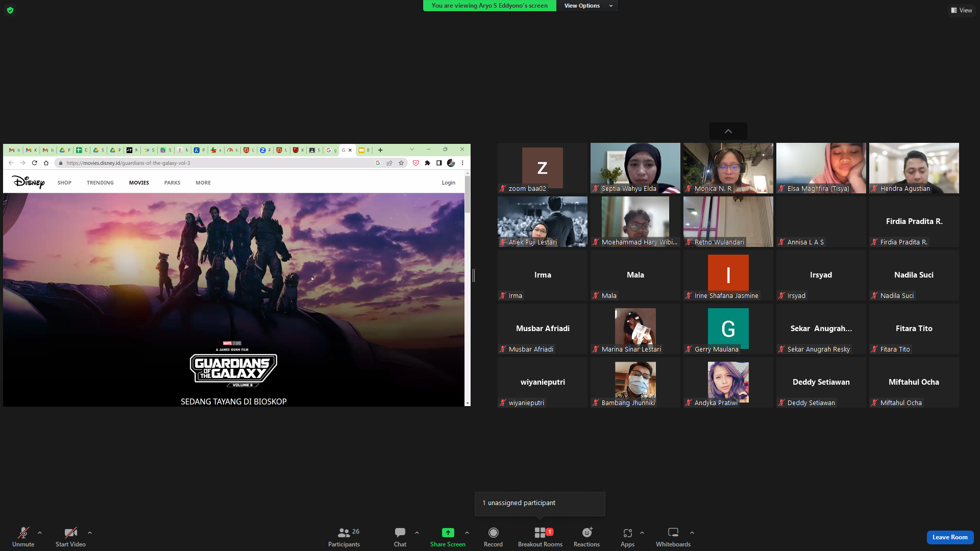Click the Leave Room button

[950, 537]
